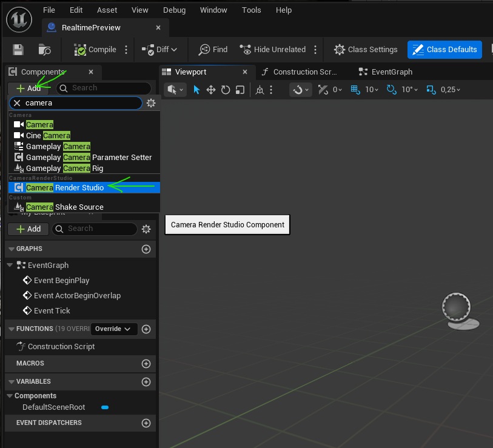Click the Find toolbar button
The height and width of the screenshot is (448, 493).
pyautogui.click(x=213, y=50)
